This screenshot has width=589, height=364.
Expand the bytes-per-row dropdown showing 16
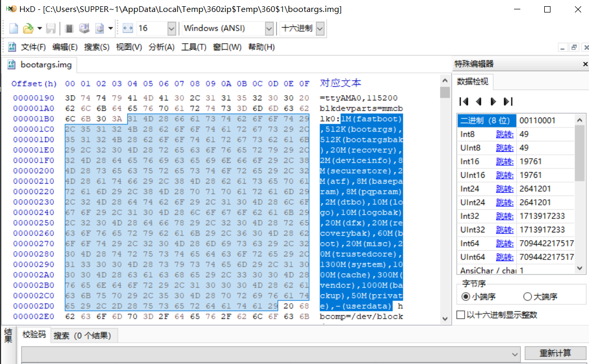171,29
